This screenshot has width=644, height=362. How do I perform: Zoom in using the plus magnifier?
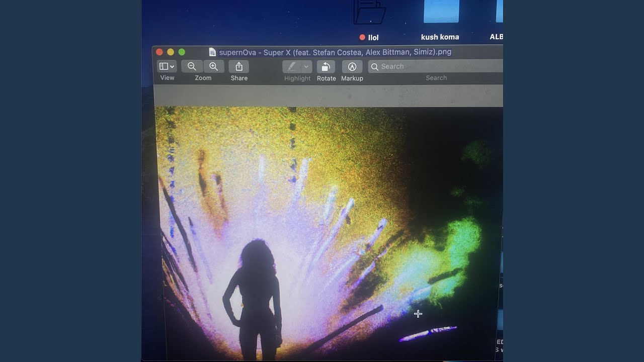click(213, 66)
